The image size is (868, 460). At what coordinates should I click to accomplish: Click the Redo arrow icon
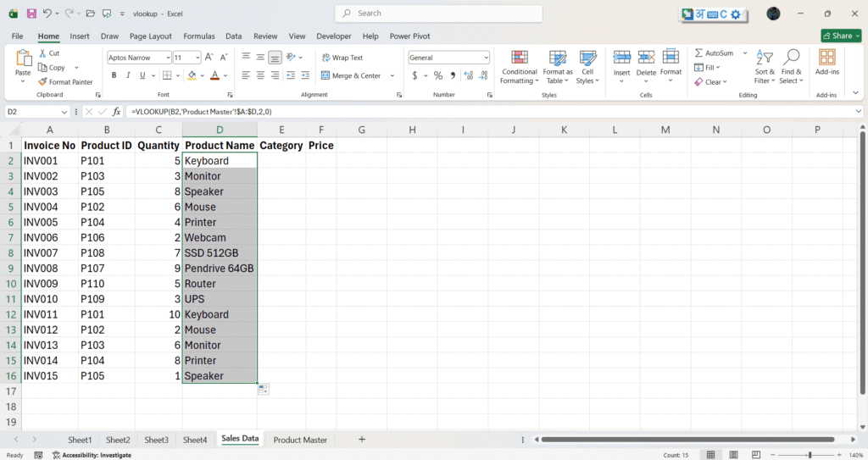pyautogui.click(x=69, y=14)
